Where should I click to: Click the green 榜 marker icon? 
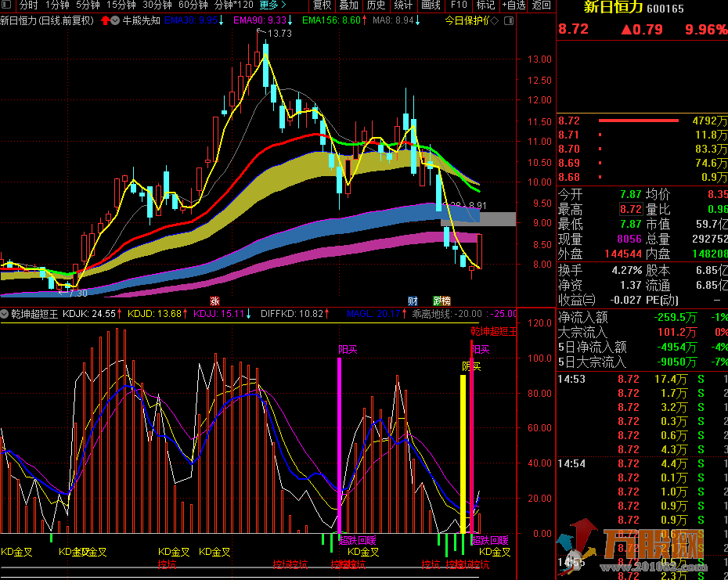(x=446, y=301)
